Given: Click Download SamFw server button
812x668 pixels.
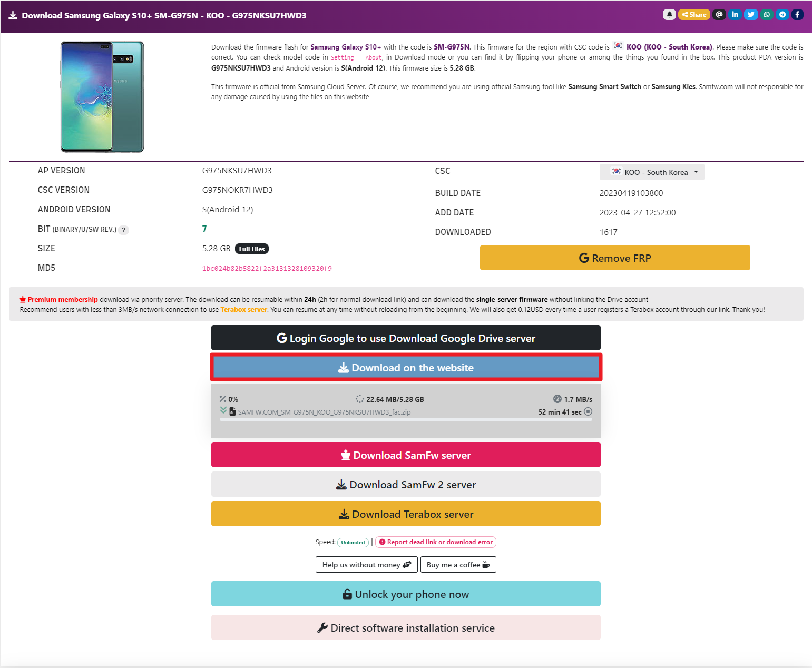Looking at the screenshot, I should 406,455.
